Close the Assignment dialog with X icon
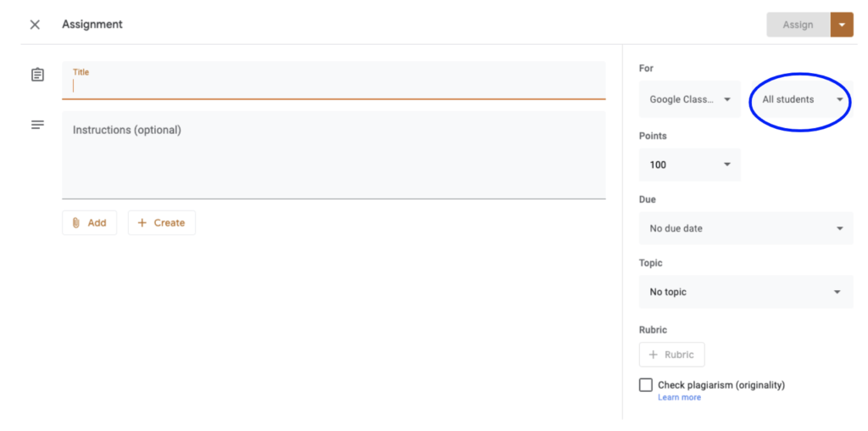The height and width of the screenshot is (431, 868). click(x=35, y=25)
